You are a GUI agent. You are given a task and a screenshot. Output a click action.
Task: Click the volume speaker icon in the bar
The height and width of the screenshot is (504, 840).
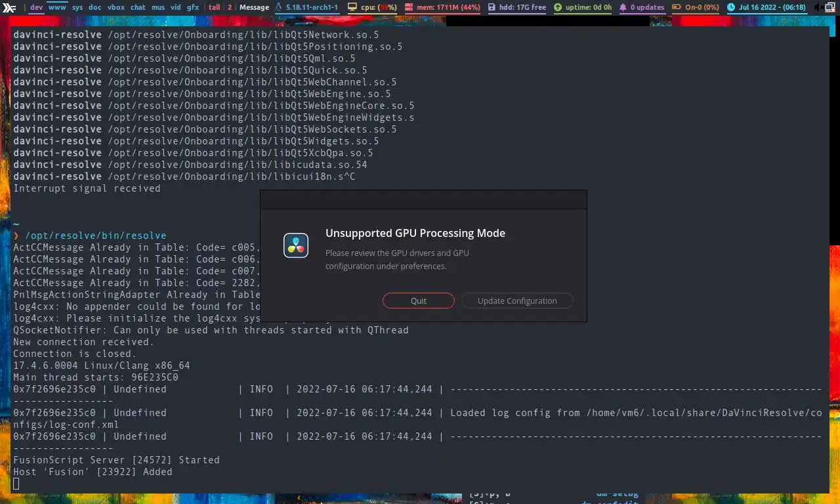click(x=818, y=7)
